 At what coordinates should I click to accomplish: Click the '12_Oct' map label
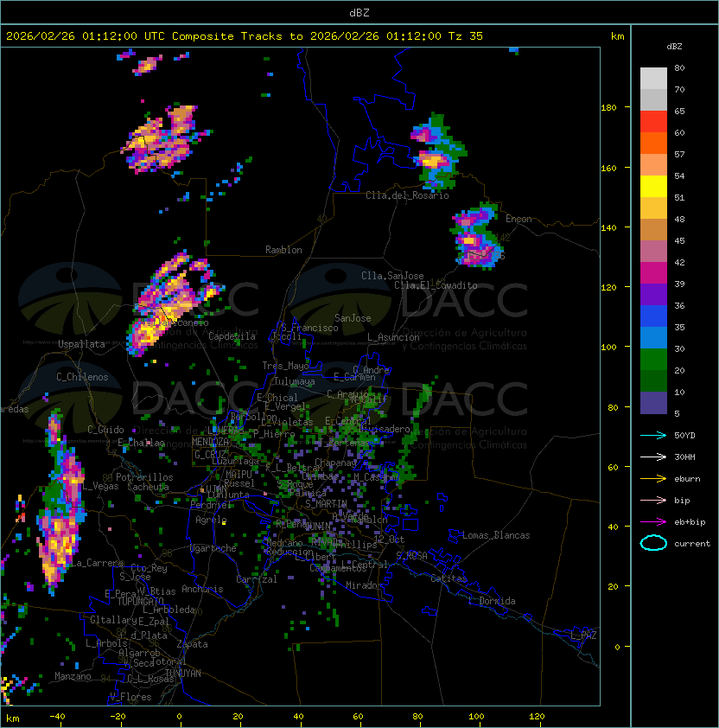click(389, 540)
